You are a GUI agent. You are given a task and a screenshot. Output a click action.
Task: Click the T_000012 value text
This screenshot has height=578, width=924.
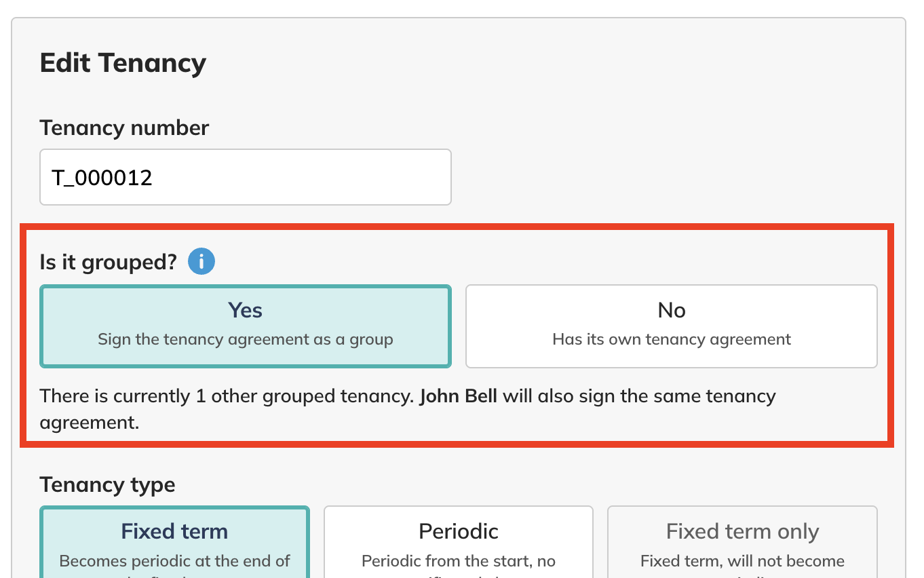tap(102, 178)
